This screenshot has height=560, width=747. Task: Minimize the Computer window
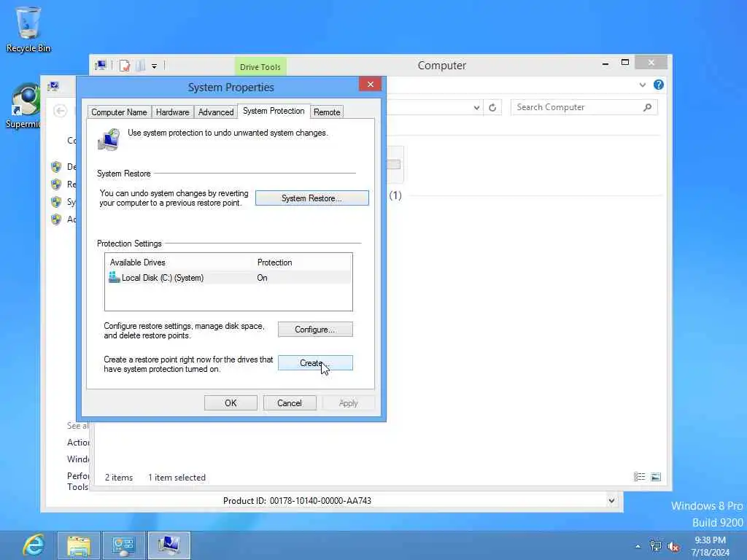coord(605,63)
